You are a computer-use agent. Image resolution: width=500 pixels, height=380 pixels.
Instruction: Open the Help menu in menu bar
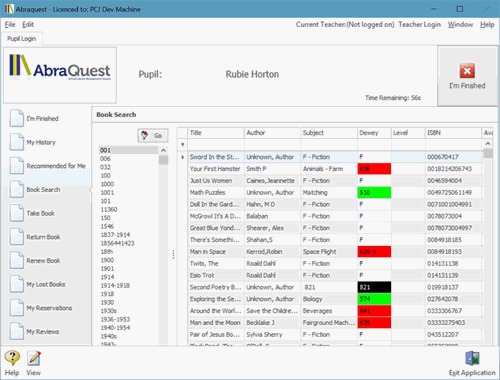487,24
